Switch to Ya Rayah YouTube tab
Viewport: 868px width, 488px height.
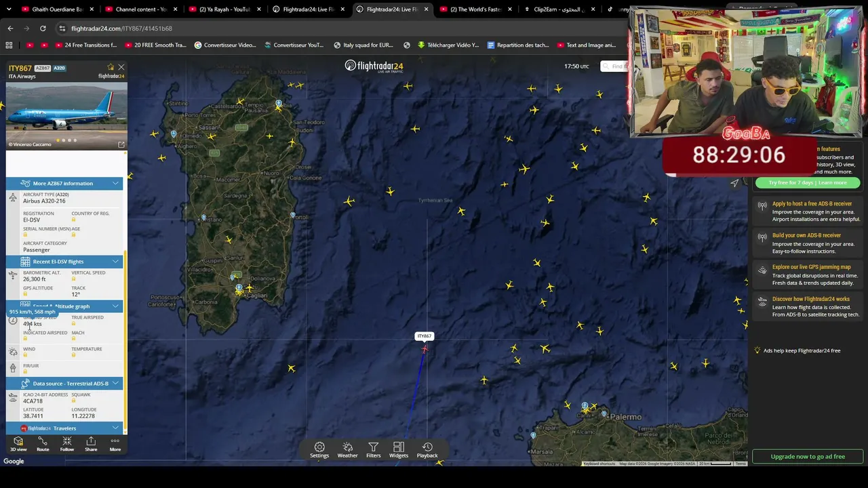(224, 9)
